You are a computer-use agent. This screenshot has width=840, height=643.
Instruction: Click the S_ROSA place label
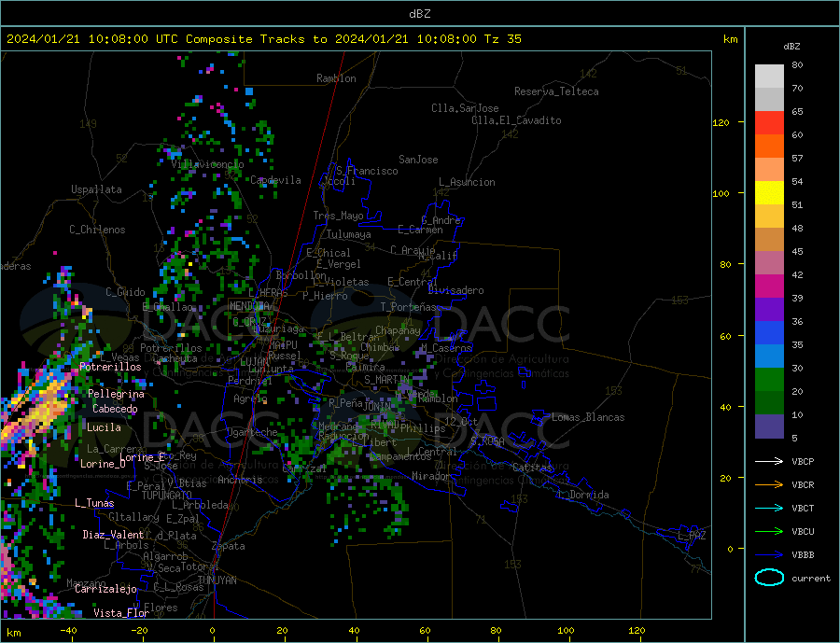(x=487, y=441)
